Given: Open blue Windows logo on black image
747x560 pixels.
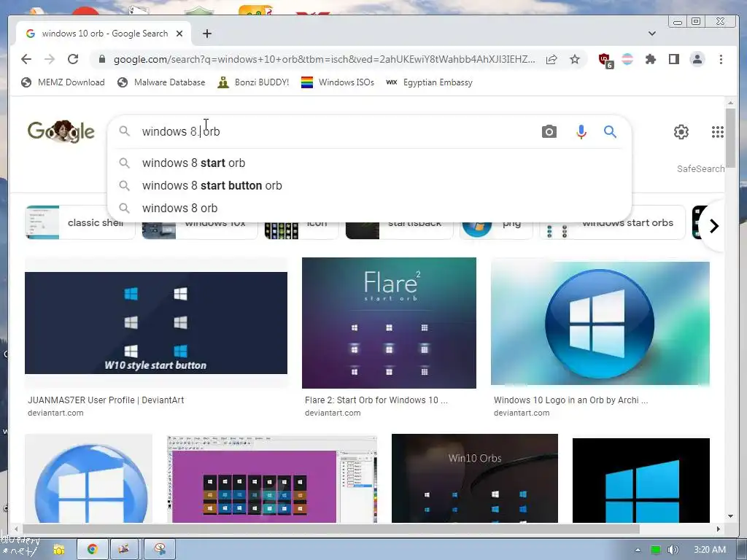Looking at the screenshot, I should [x=640, y=481].
